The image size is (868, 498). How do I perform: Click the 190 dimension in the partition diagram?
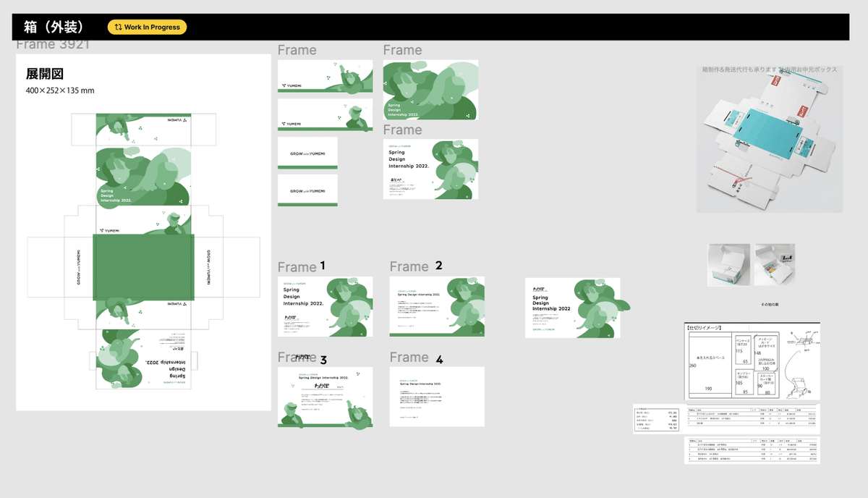[x=709, y=389]
